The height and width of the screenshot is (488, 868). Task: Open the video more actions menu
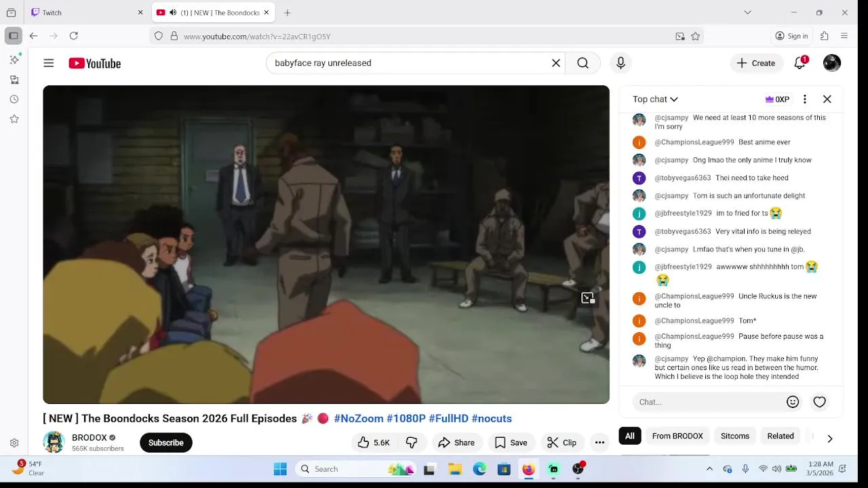click(x=599, y=443)
